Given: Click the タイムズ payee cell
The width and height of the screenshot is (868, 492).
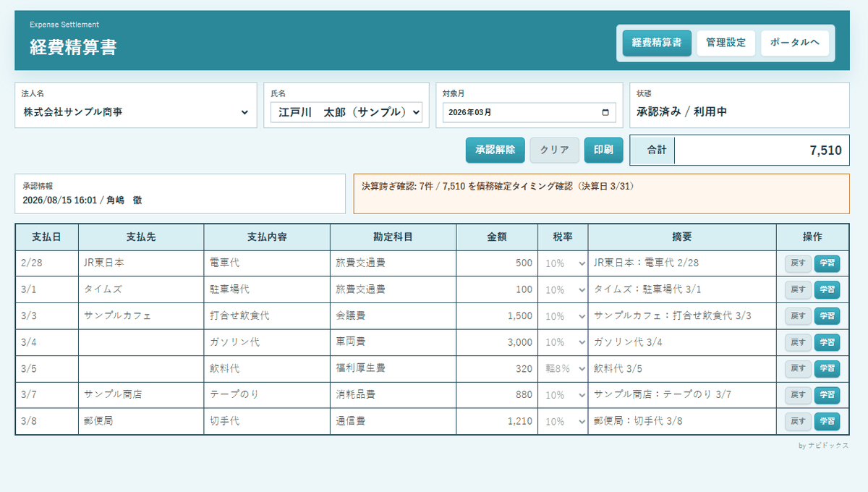Looking at the screenshot, I should (141, 289).
